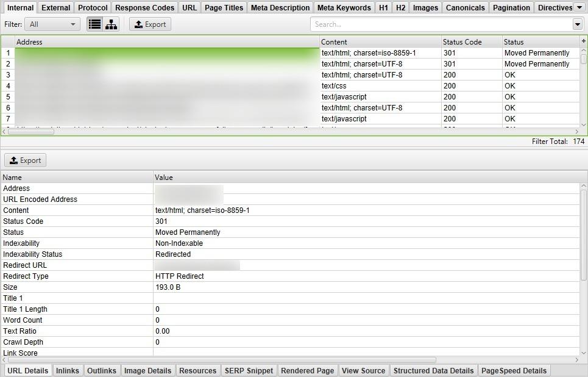588x377 pixels.
Task: Select the Image Details bottom tab
Action: pyautogui.click(x=147, y=371)
